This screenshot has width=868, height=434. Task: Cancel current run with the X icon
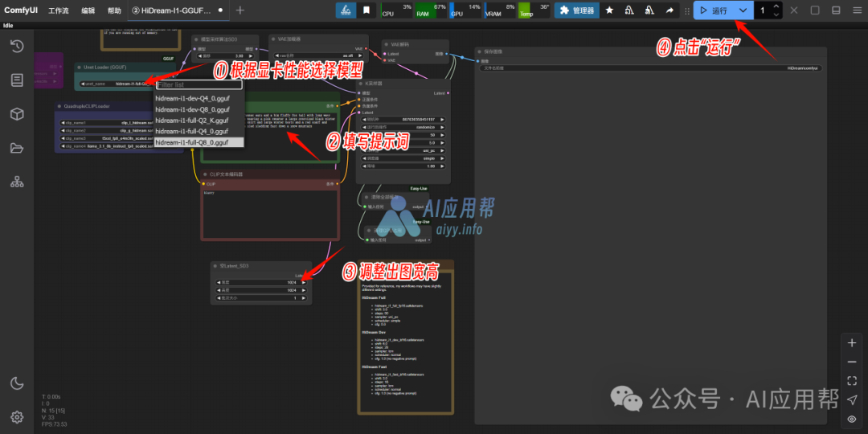pos(794,10)
